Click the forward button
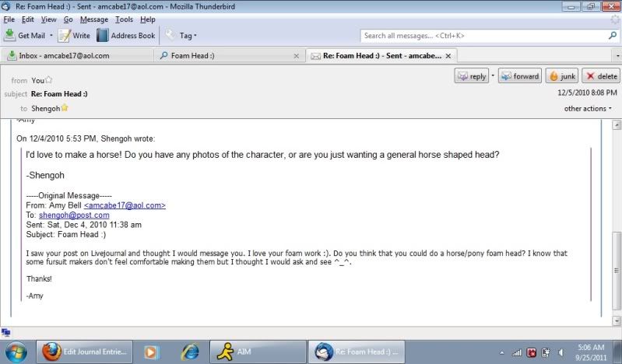This screenshot has height=364, width=622. [x=520, y=76]
